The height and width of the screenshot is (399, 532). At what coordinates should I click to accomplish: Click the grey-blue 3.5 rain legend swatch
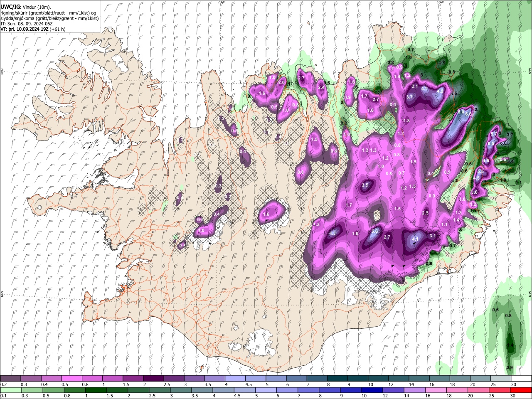[202, 390]
